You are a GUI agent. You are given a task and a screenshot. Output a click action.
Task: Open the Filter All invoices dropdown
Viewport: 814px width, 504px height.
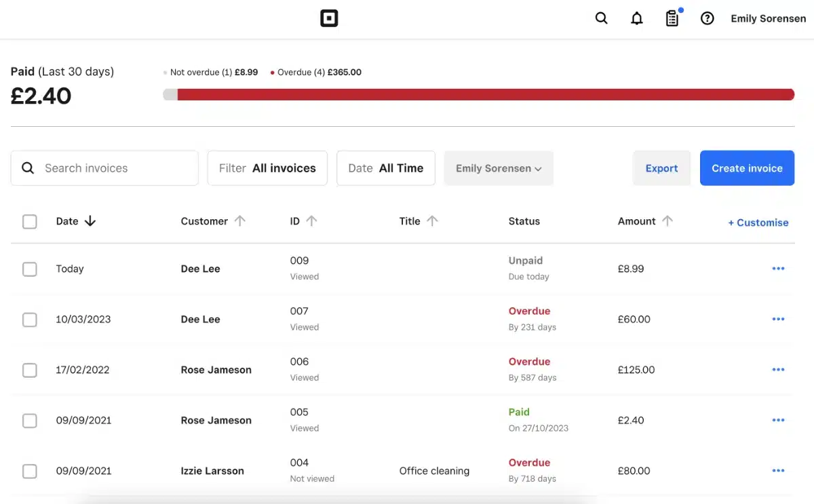point(267,168)
